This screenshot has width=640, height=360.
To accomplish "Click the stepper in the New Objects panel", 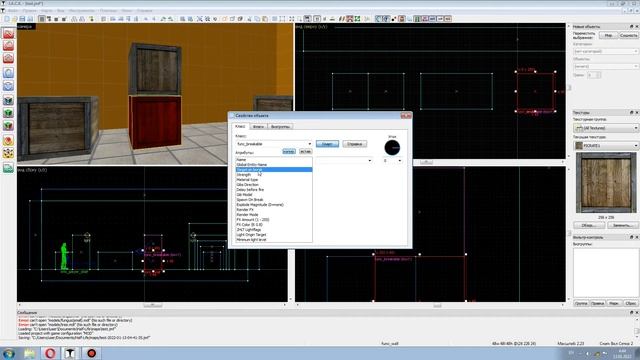I will coord(598,75).
